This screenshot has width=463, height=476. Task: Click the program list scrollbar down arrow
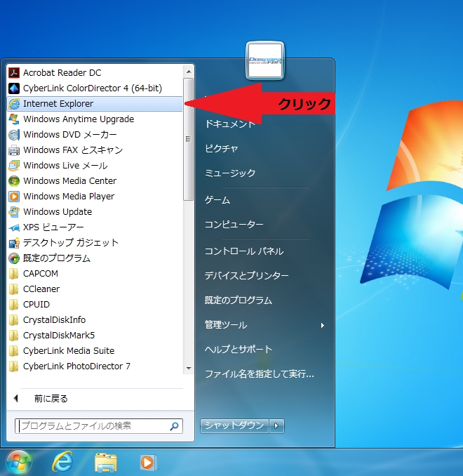point(189,368)
